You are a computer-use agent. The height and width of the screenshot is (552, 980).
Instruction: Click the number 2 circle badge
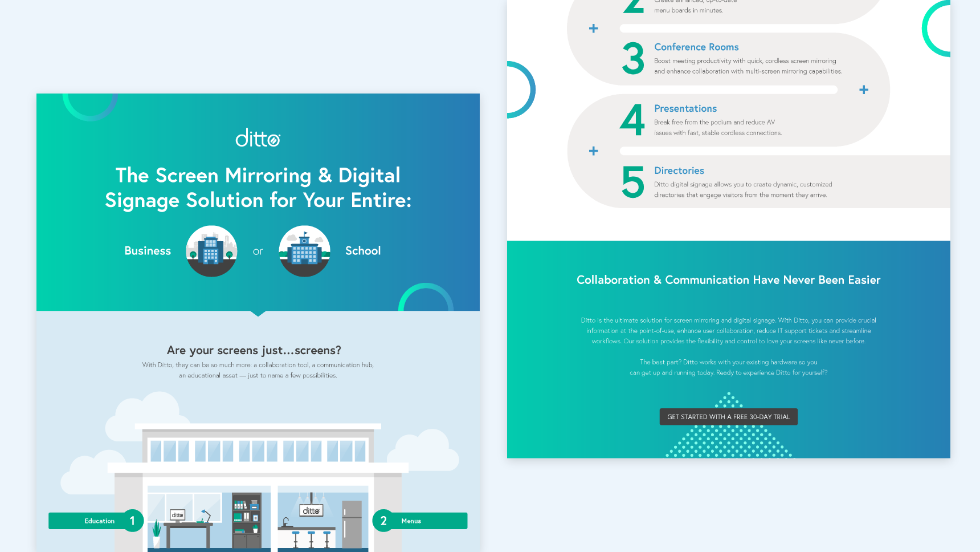tap(383, 521)
